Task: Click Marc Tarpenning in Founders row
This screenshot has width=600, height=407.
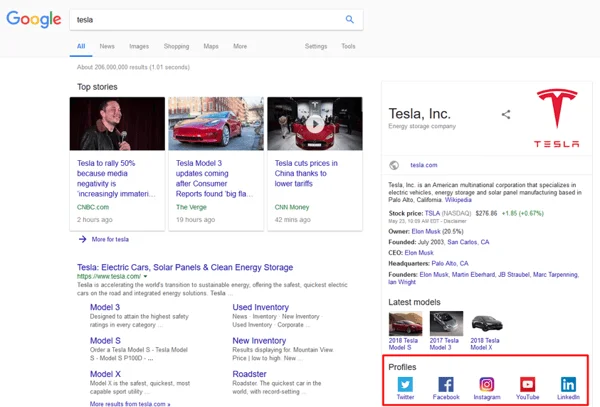Action: 556,275
